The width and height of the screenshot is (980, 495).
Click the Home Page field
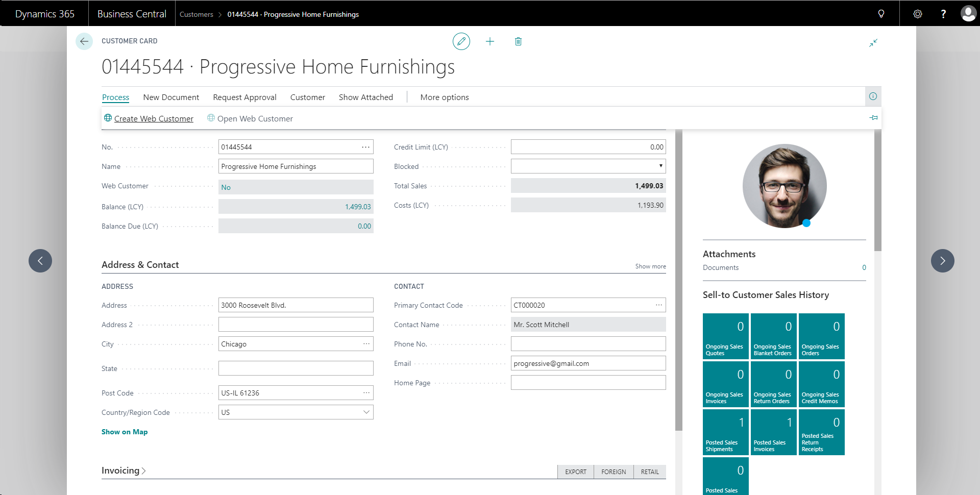589,383
